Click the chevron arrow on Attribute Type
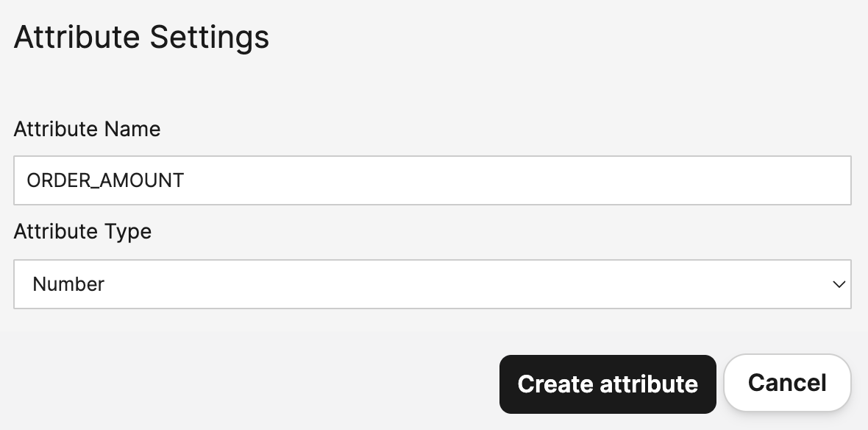This screenshot has height=430, width=868. (838, 284)
